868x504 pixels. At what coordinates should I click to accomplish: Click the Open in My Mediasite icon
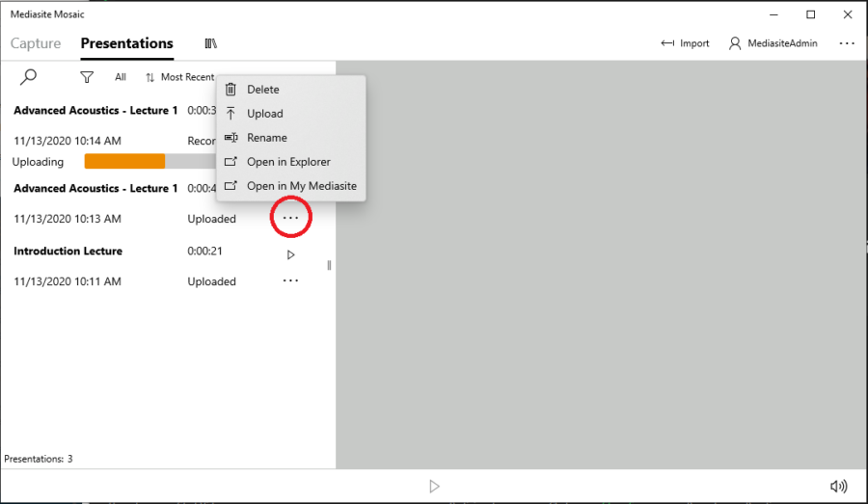[x=231, y=186]
